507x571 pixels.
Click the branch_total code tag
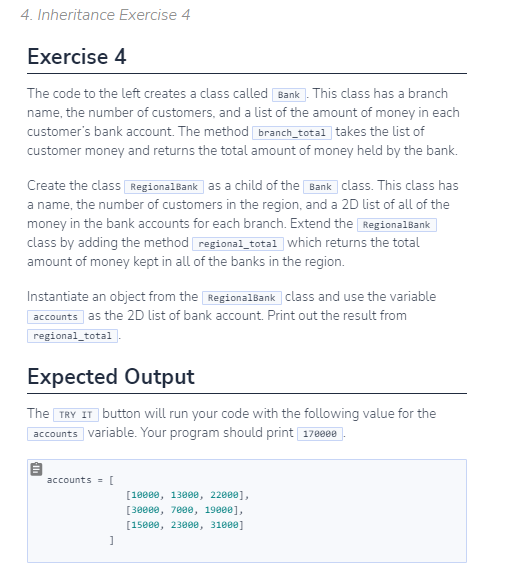[292, 133]
